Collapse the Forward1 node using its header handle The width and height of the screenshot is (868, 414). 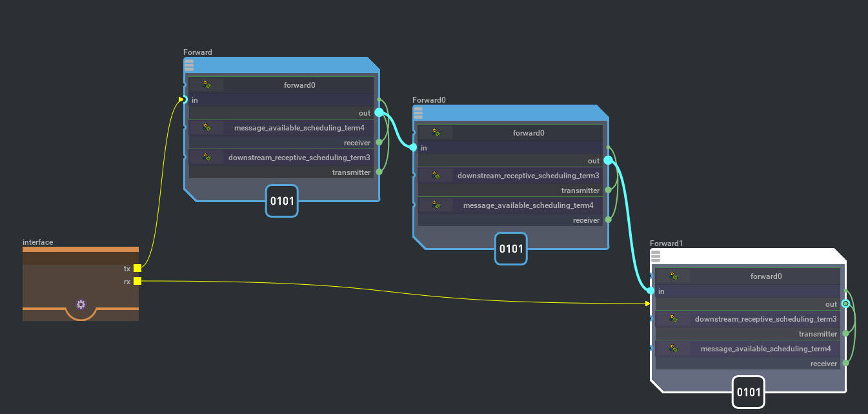[656, 256]
